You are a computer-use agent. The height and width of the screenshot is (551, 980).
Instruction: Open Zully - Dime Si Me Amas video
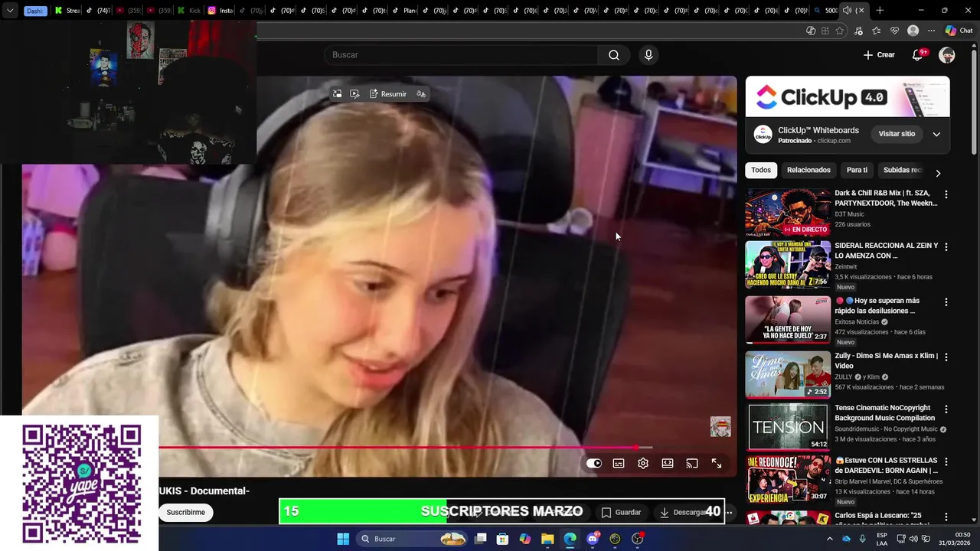click(x=788, y=375)
